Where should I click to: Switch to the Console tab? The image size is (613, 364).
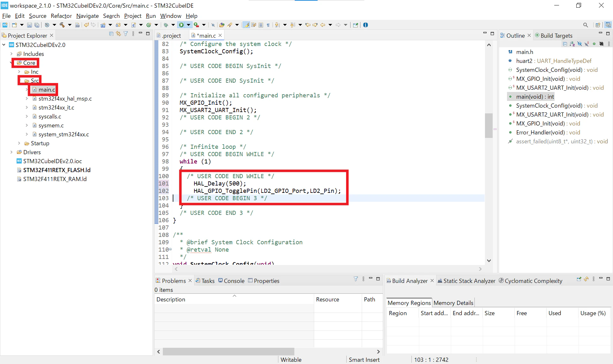pos(231,281)
